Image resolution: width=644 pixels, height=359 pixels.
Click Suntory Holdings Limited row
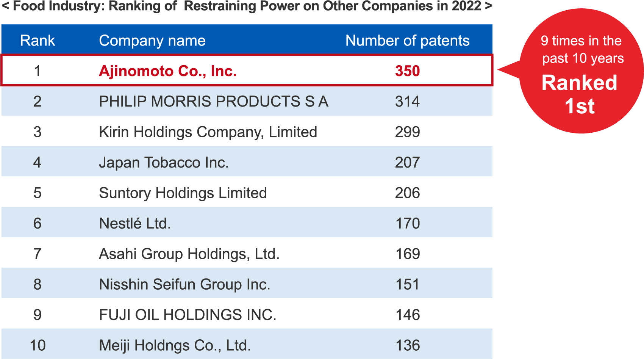pos(247,193)
